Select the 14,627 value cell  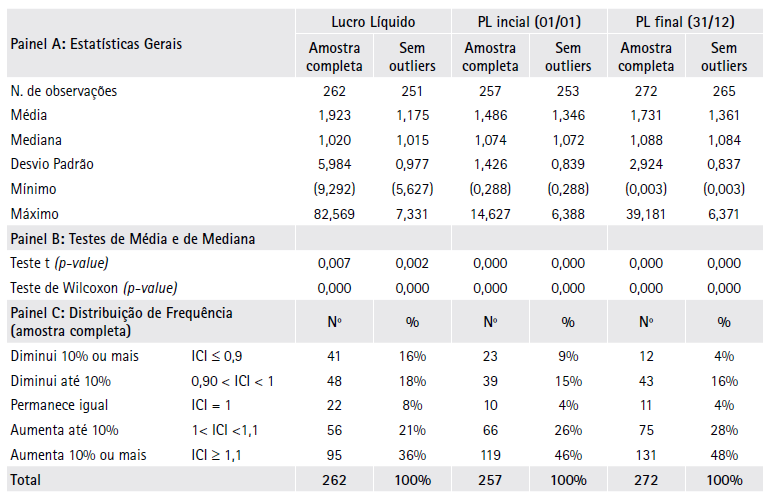490,213
